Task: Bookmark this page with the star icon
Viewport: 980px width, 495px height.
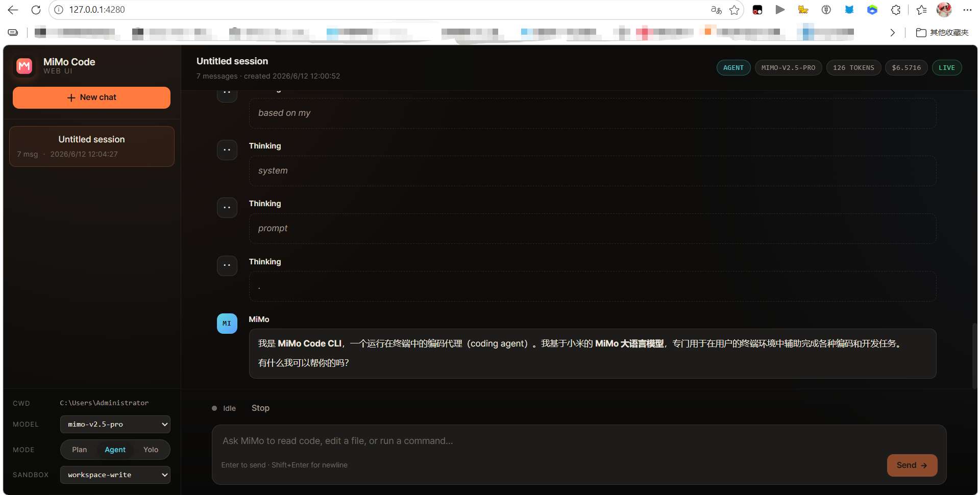Action: pos(734,10)
